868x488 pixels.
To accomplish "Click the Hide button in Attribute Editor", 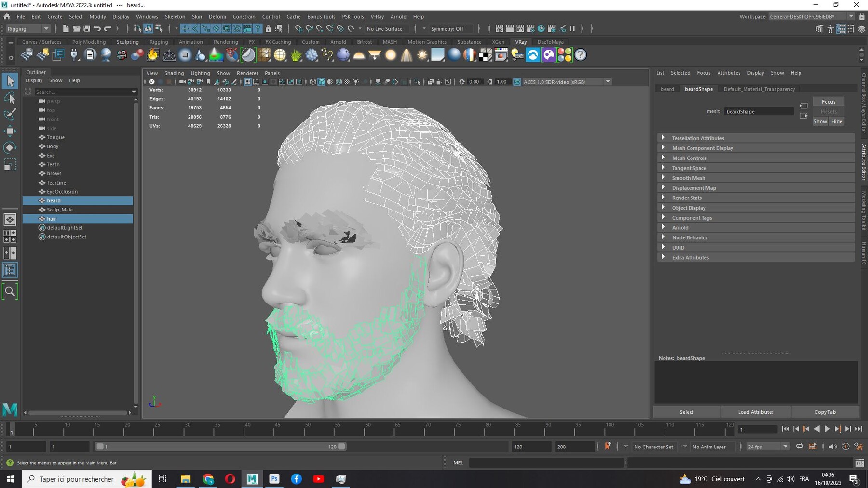I will 837,121.
